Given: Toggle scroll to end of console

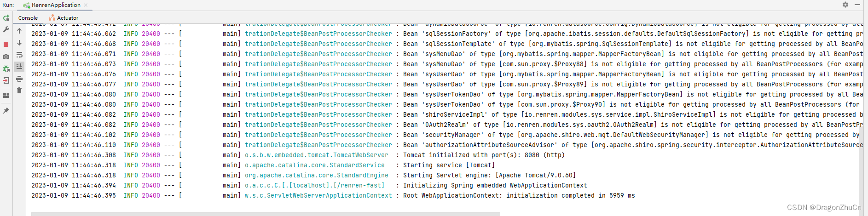Looking at the screenshot, I should (x=19, y=67).
